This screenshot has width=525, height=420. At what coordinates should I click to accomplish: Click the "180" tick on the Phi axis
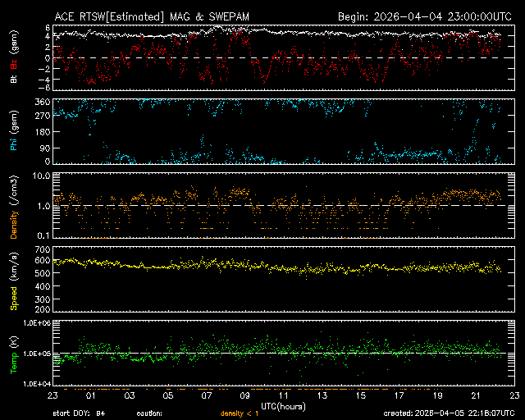(43, 132)
